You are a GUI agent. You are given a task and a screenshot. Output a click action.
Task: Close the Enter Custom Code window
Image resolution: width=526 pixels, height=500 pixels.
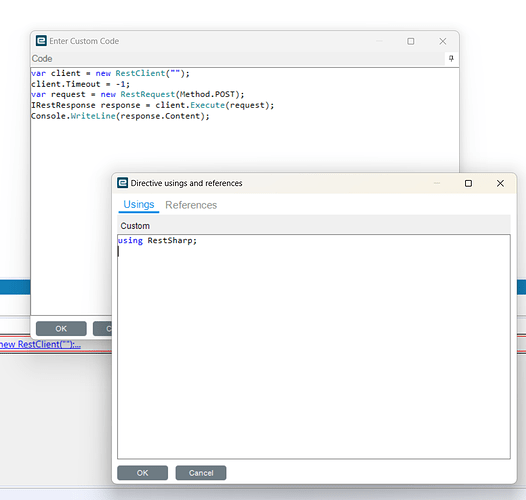point(443,41)
